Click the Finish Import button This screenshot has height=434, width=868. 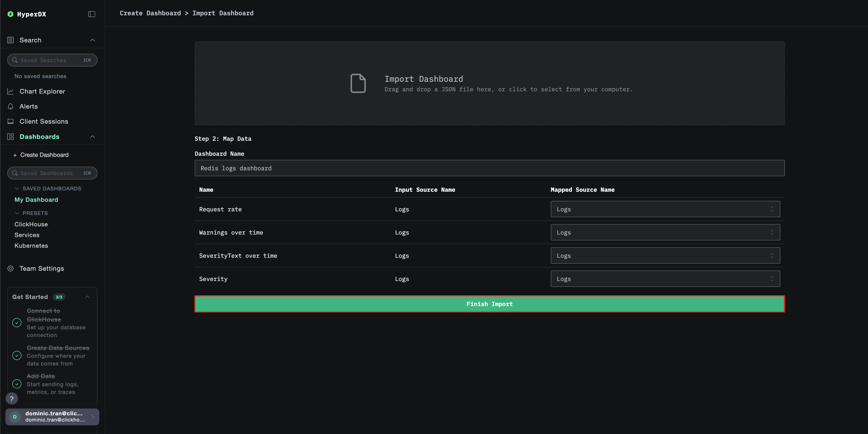[489, 304]
